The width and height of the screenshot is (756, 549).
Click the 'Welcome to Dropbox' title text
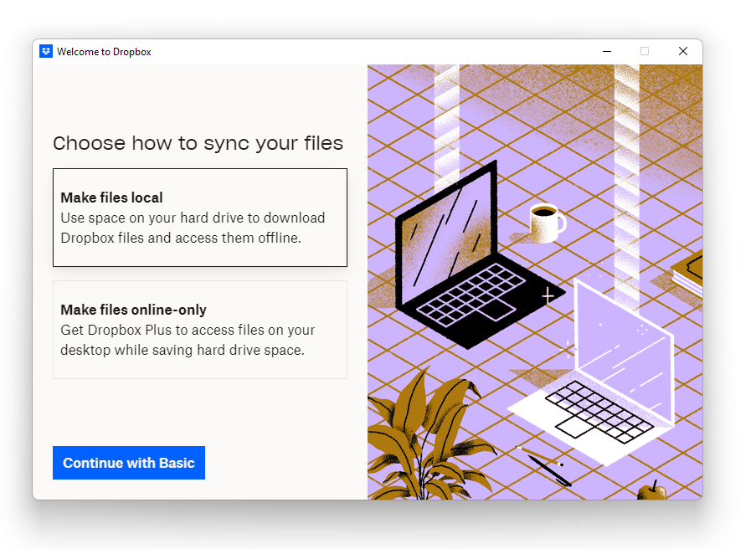pos(104,52)
